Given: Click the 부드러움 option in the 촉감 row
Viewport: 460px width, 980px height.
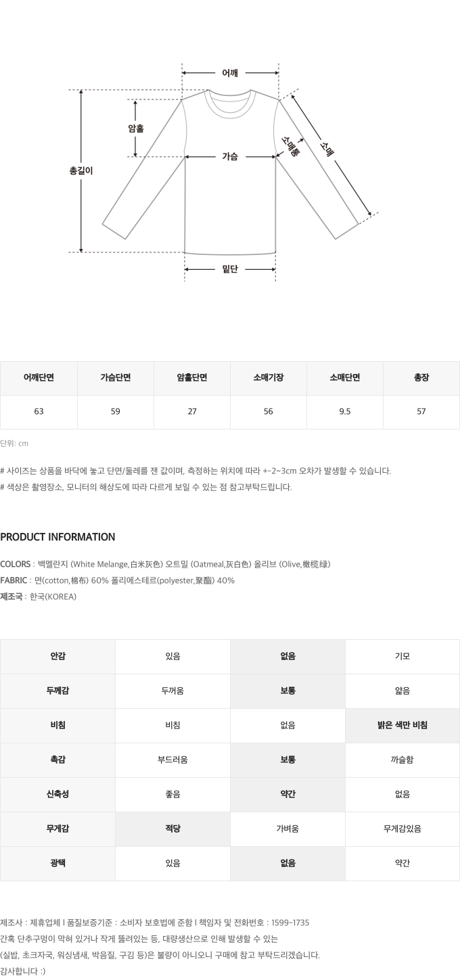Looking at the screenshot, I should pos(172,760).
